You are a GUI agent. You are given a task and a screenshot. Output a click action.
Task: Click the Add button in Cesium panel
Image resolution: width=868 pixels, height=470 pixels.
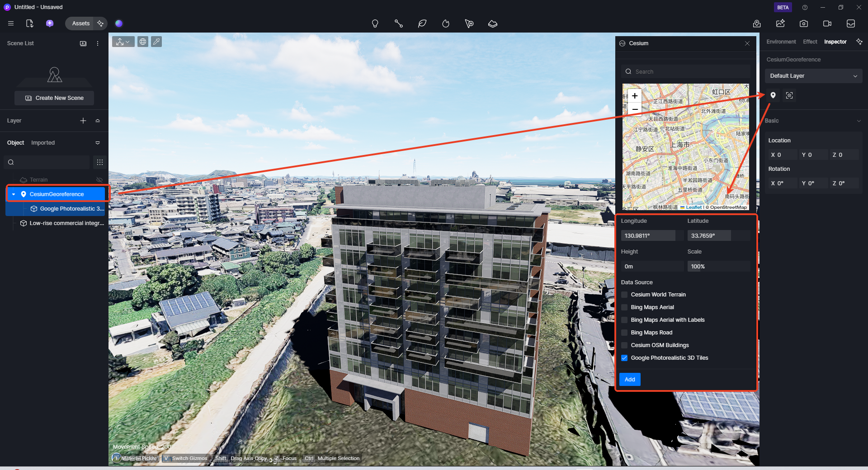[630, 380]
